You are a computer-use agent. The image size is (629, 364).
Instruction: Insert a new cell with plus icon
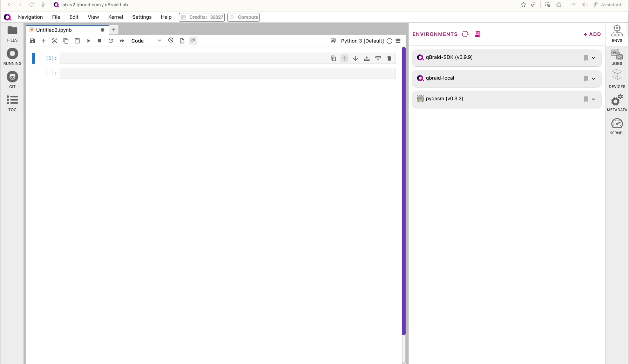pyautogui.click(x=43, y=41)
